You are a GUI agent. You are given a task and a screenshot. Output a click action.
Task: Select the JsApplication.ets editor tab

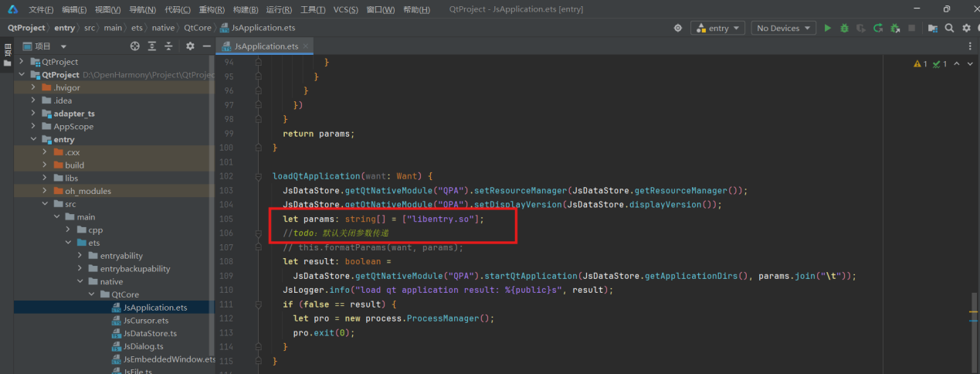[x=260, y=46]
